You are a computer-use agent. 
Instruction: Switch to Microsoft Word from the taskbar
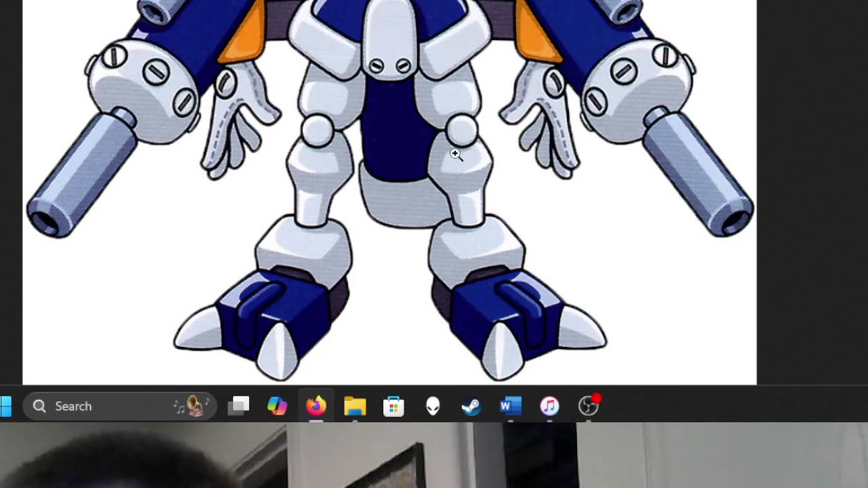(510, 406)
